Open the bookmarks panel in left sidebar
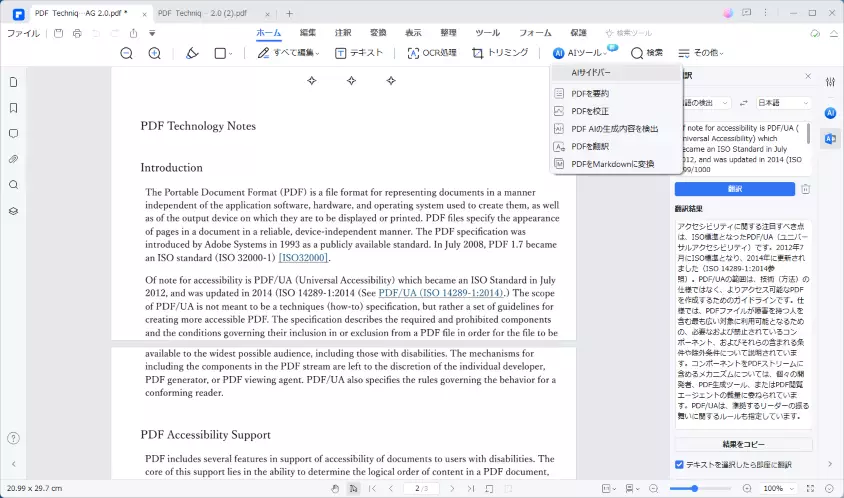 [13, 108]
